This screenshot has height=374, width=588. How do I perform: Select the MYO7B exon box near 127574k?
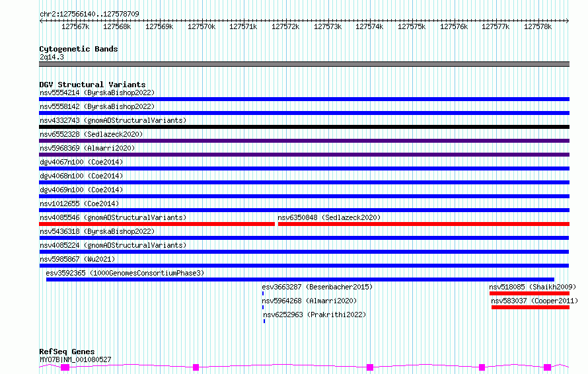(370, 367)
